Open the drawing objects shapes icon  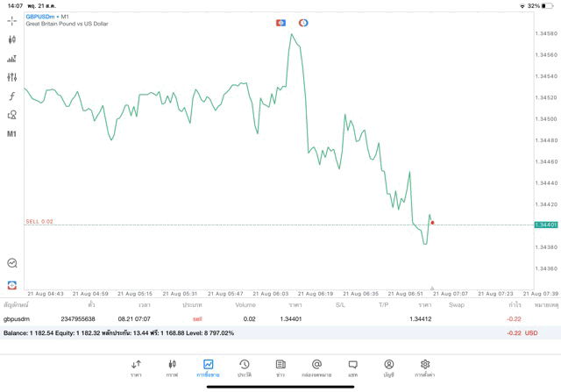click(x=11, y=115)
